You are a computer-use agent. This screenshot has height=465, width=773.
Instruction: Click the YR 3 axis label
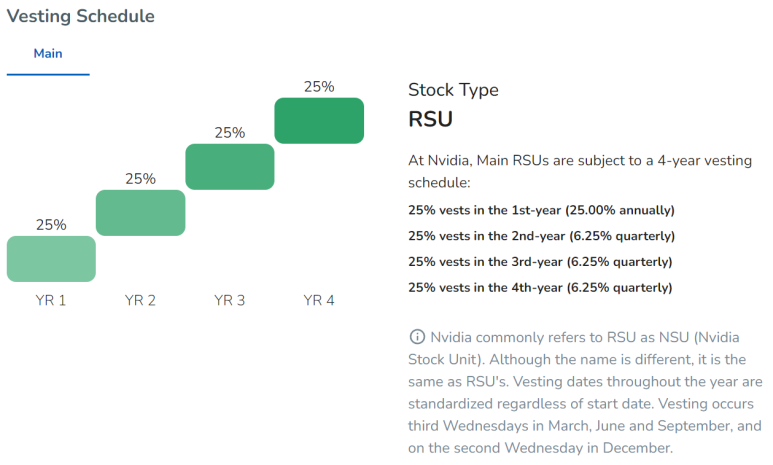229,300
